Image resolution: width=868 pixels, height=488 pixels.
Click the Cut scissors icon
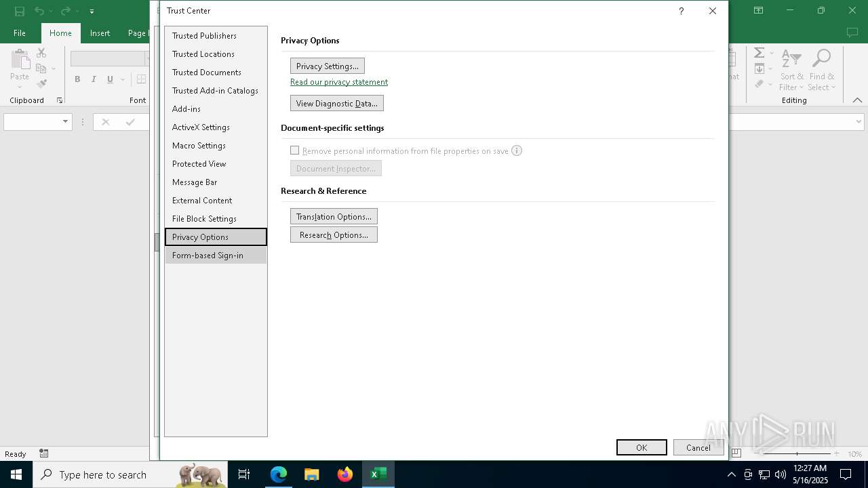[x=41, y=53]
